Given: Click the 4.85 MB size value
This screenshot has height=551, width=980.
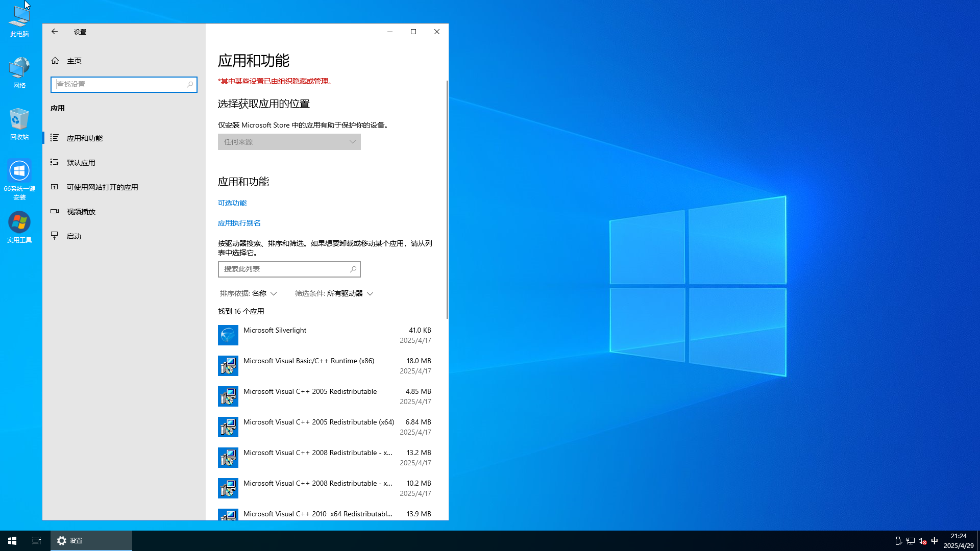Looking at the screenshot, I should 419,391.
